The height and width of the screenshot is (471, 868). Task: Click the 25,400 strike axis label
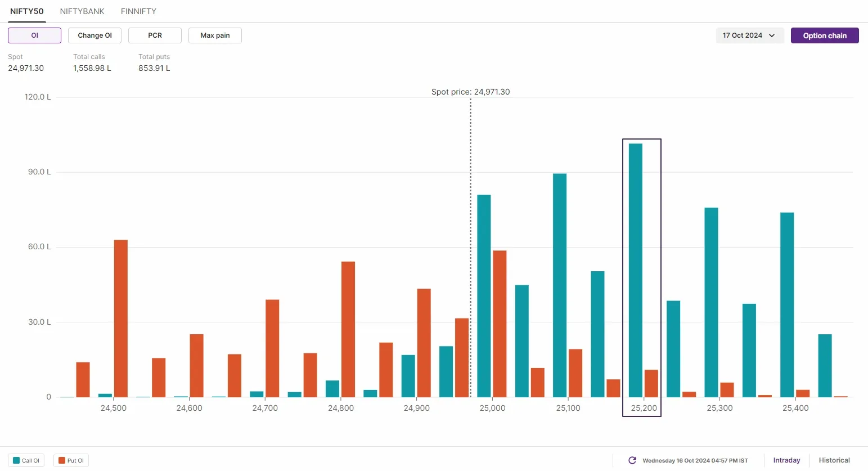(x=795, y=408)
